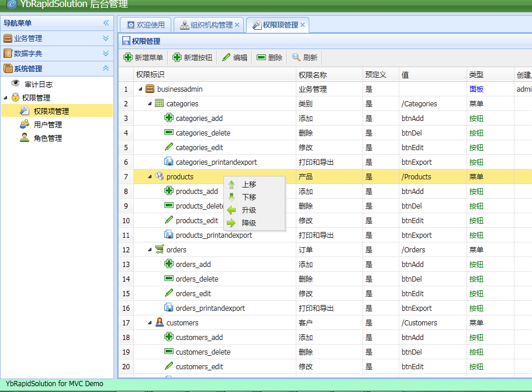
Task: Click the shopping cart icon on the orders row
Action: click(x=160, y=249)
